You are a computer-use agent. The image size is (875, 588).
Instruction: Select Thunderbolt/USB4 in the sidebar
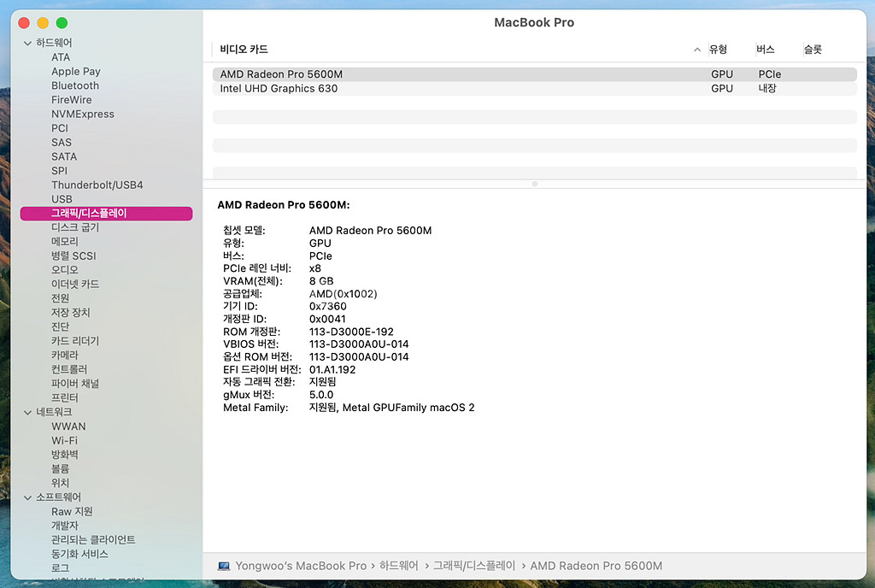point(97,185)
